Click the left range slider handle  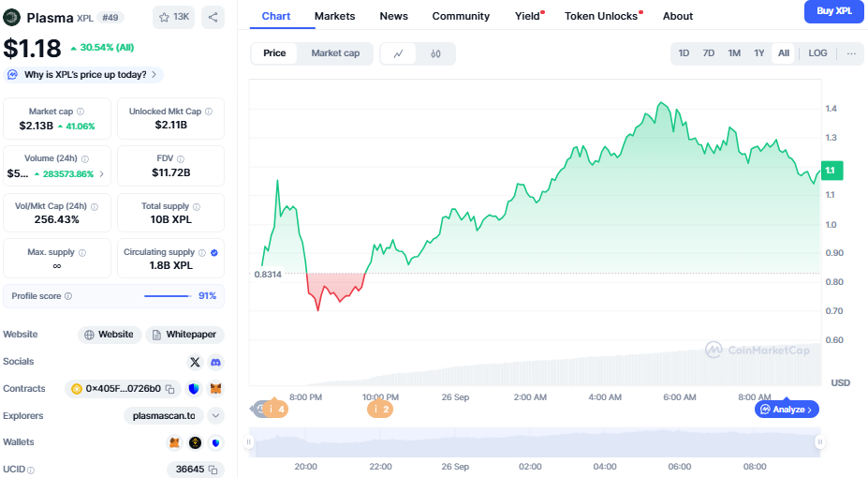point(249,441)
